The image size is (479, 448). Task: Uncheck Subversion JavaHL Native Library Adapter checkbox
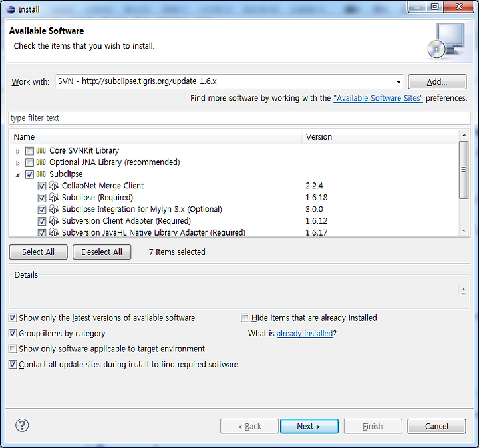pyautogui.click(x=42, y=232)
